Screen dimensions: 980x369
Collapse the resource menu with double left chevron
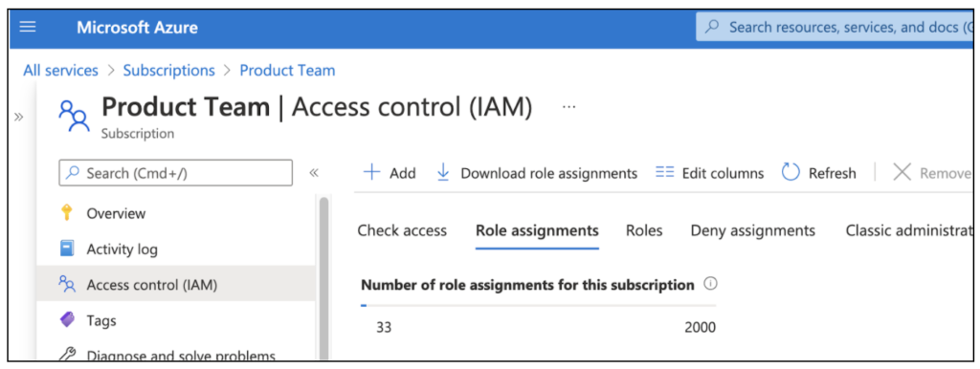[x=314, y=173]
